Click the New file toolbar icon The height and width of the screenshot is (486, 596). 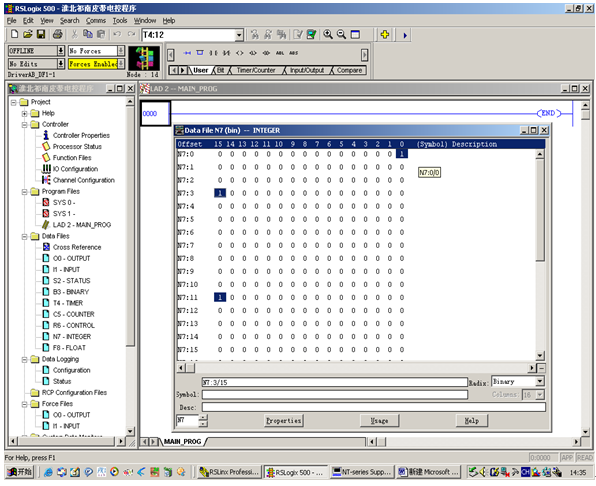14,35
